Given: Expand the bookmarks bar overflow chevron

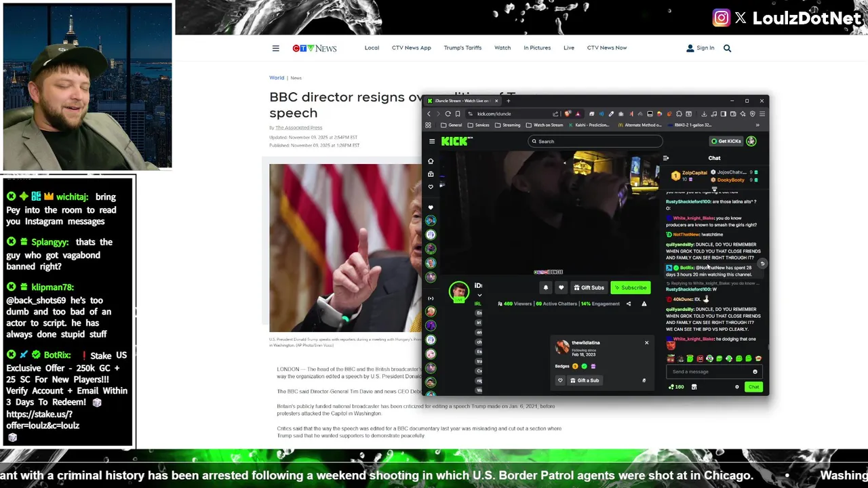Looking at the screenshot, I should [x=757, y=125].
